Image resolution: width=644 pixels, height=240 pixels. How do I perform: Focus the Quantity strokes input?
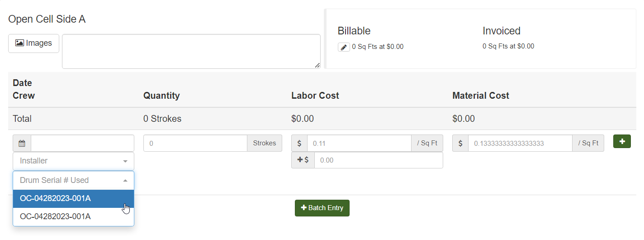tap(195, 143)
